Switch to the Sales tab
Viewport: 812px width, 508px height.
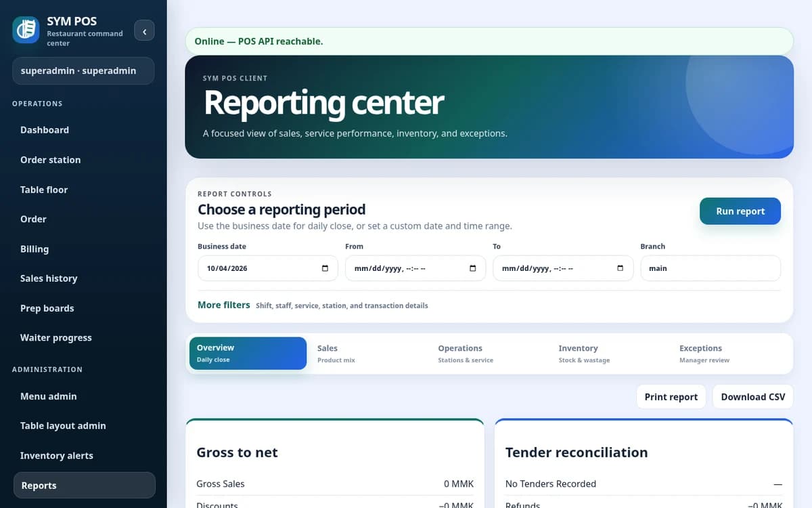point(368,353)
